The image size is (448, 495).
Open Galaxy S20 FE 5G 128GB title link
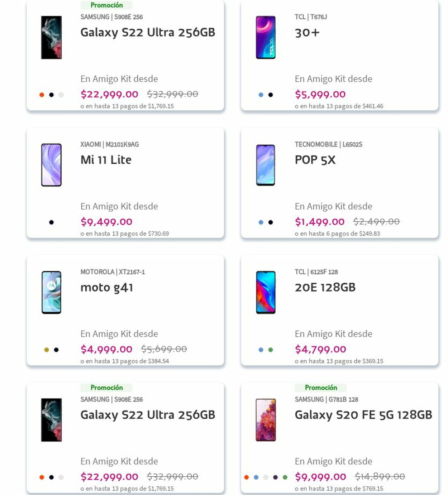click(x=363, y=415)
